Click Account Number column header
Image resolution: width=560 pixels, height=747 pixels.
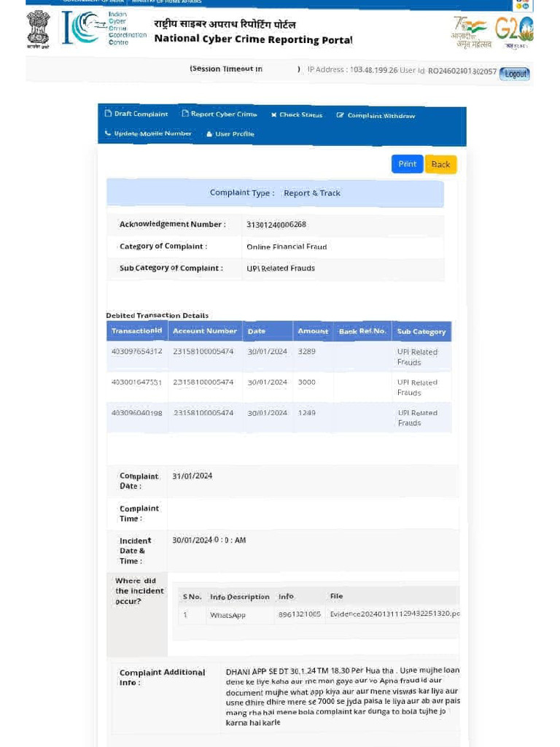[205, 330]
